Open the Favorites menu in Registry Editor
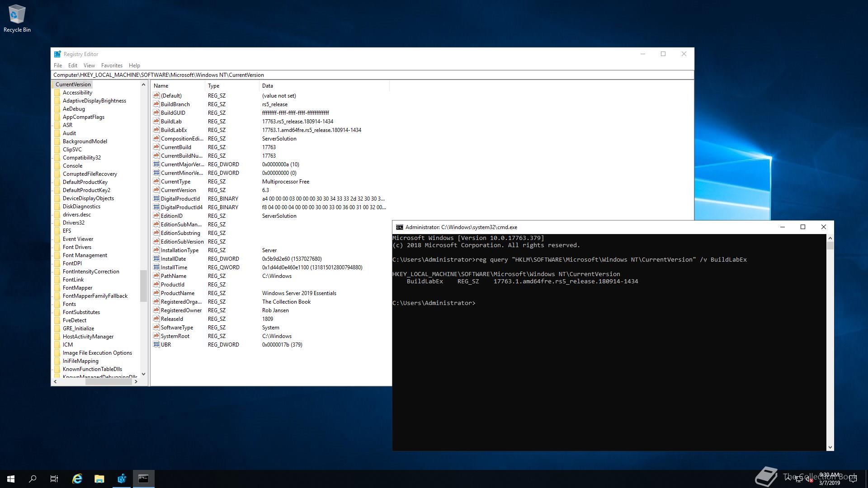 [112, 66]
